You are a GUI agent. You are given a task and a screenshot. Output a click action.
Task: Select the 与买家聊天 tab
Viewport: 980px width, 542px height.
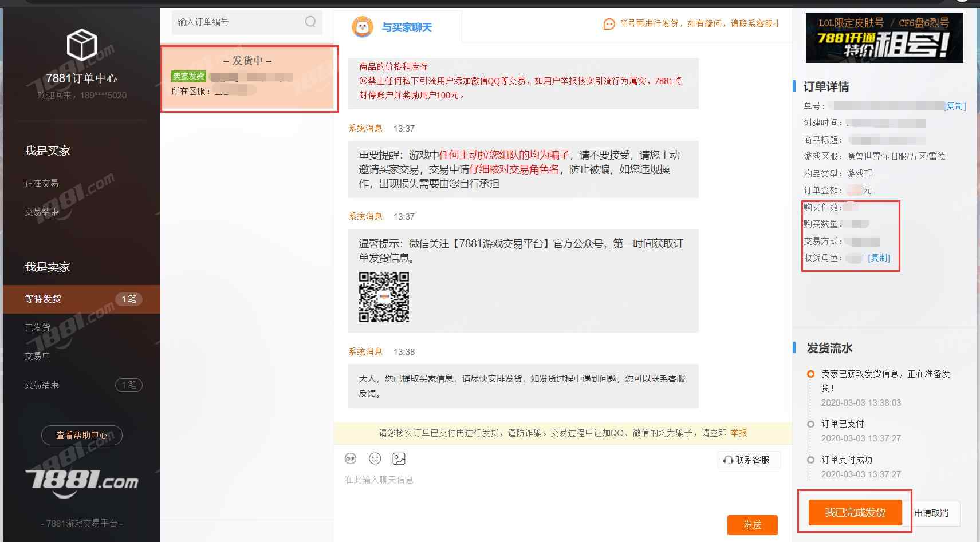397,27
